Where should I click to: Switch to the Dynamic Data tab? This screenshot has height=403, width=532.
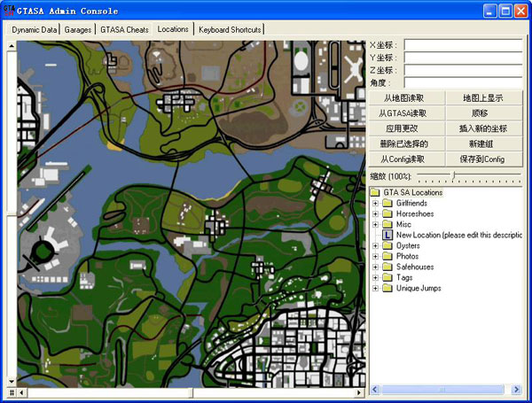[34, 30]
